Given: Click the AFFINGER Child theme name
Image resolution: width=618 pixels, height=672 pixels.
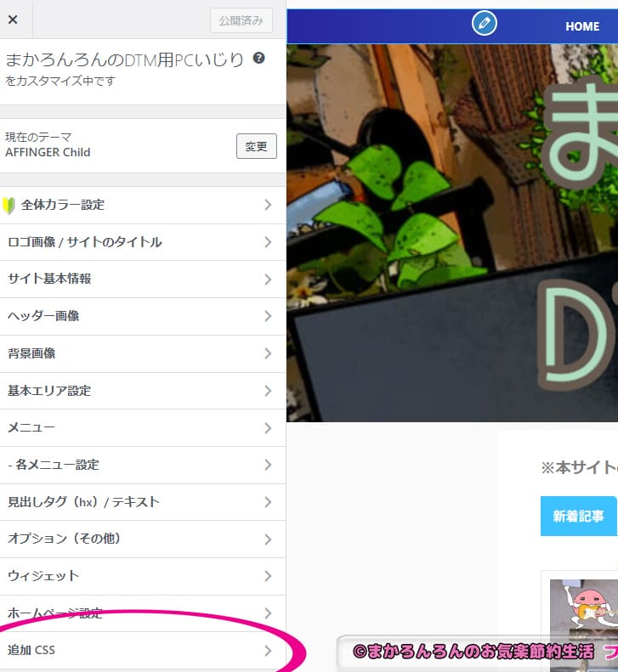Looking at the screenshot, I should pyautogui.click(x=48, y=152).
